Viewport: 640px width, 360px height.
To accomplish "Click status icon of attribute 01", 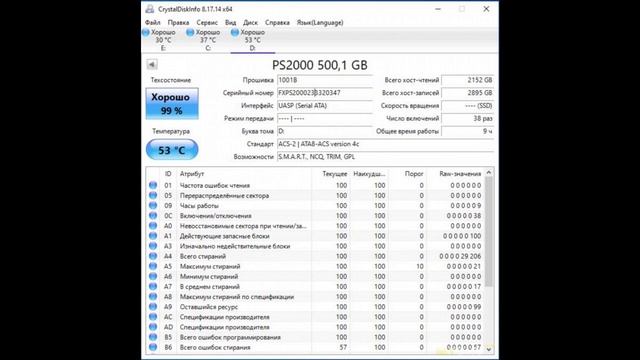I will coord(153,185).
